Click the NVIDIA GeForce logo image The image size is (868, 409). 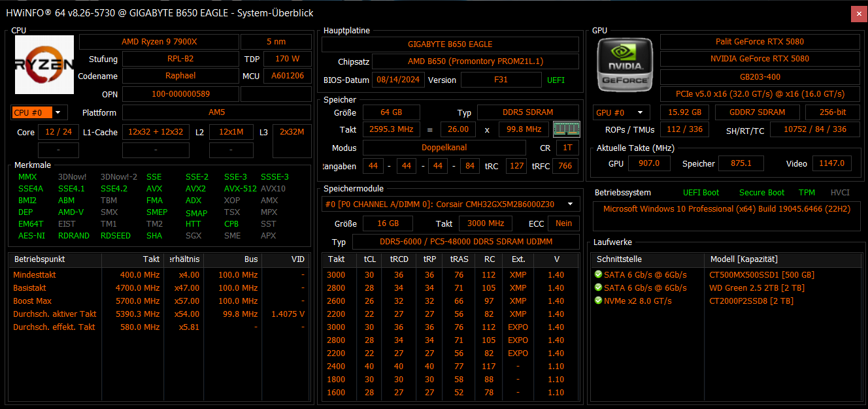tap(626, 65)
